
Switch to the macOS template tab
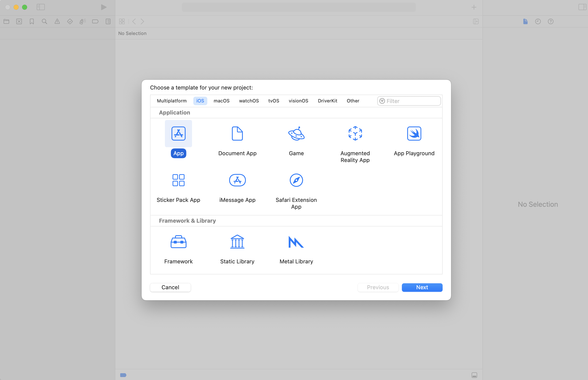[x=221, y=101]
